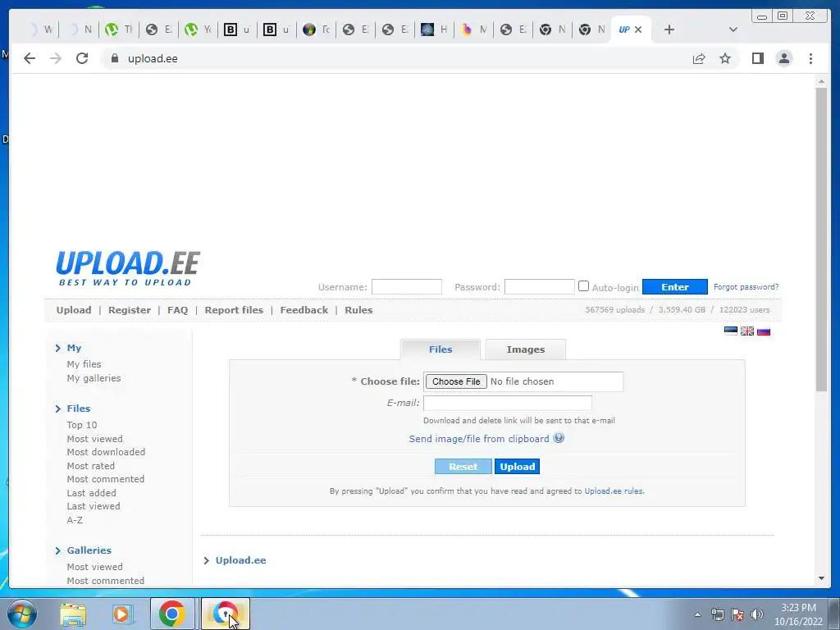This screenshot has height=630, width=840.
Task: Enable the Auto-login checkbox
Action: pyautogui.click(x=583, y=286)
